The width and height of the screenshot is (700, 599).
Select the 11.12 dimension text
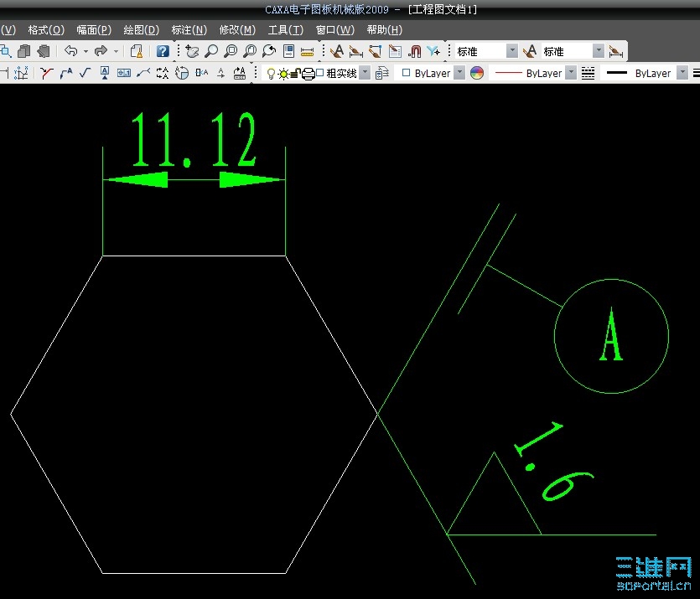coord(194,139)
